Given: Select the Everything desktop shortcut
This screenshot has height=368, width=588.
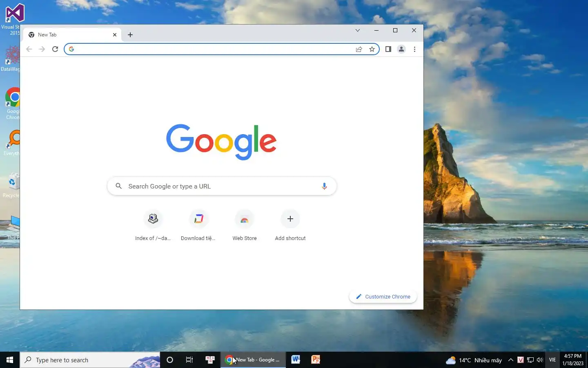Looking at the screenshot, I should pyautogui.click(x=11, y=143).
